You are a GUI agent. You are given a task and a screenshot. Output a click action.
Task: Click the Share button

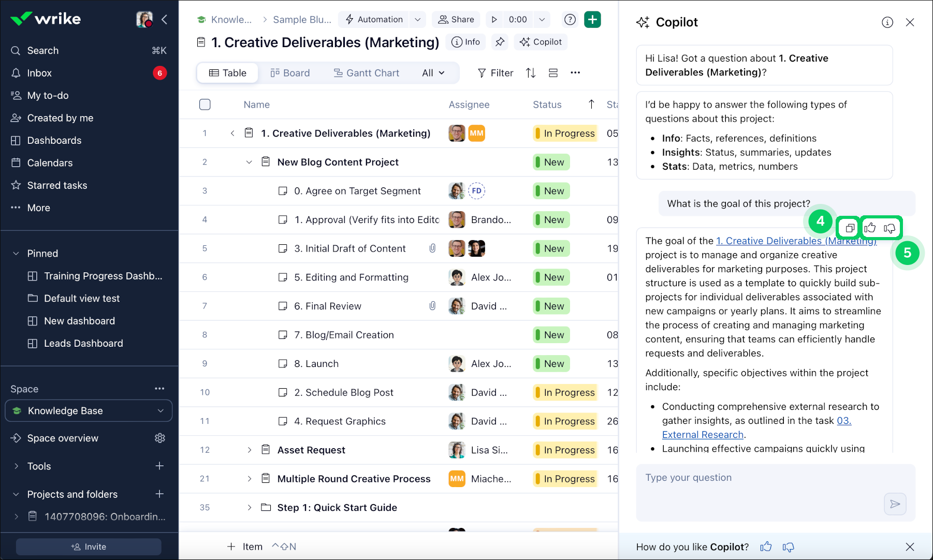click(456, 20)
